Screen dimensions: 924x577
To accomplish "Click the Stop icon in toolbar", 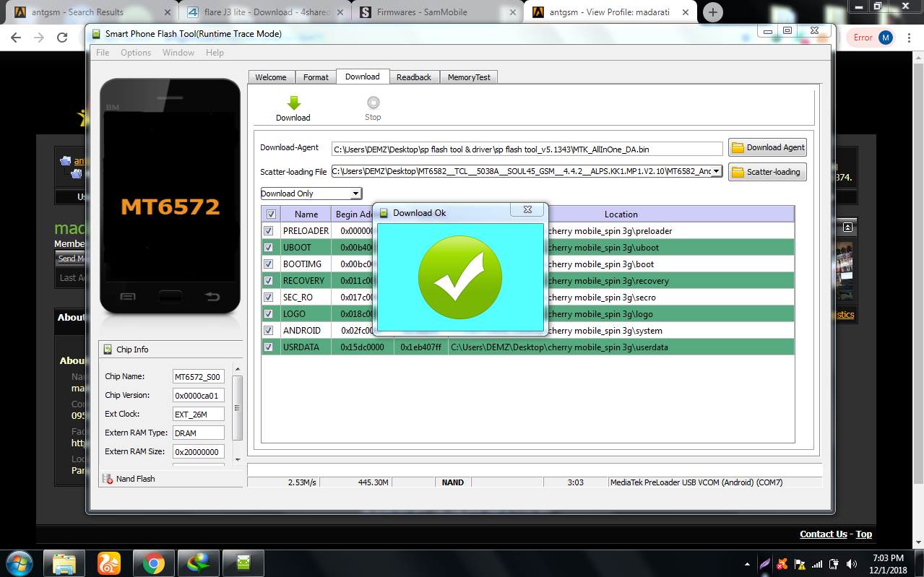I will [x=373, y=103].
